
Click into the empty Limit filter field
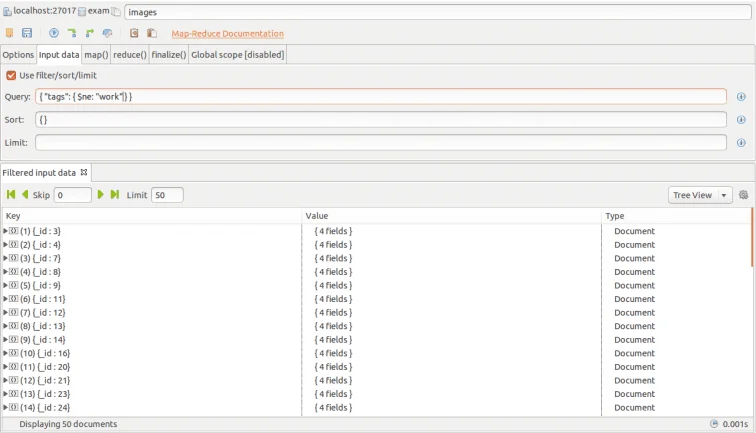381,143
